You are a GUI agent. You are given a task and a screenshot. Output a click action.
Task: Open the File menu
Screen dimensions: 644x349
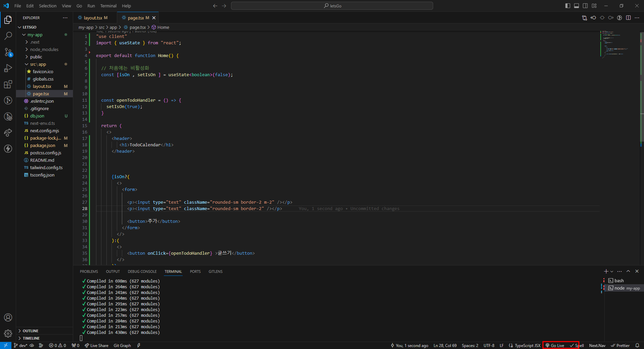tap(18, 6)
